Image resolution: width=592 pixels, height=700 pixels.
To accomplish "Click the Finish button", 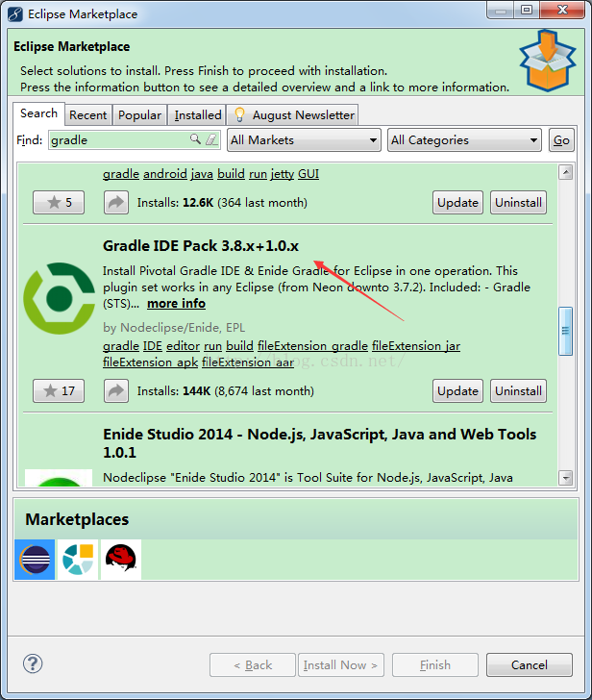I will pyautogui.click(x=435, y=664).
